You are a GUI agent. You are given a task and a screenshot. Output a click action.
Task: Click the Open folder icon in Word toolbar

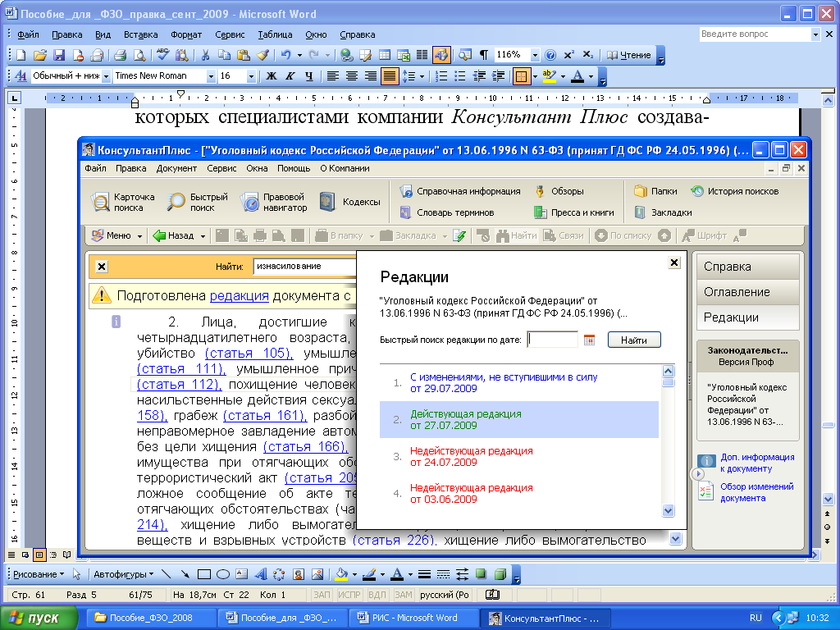(x=40, y=55)
